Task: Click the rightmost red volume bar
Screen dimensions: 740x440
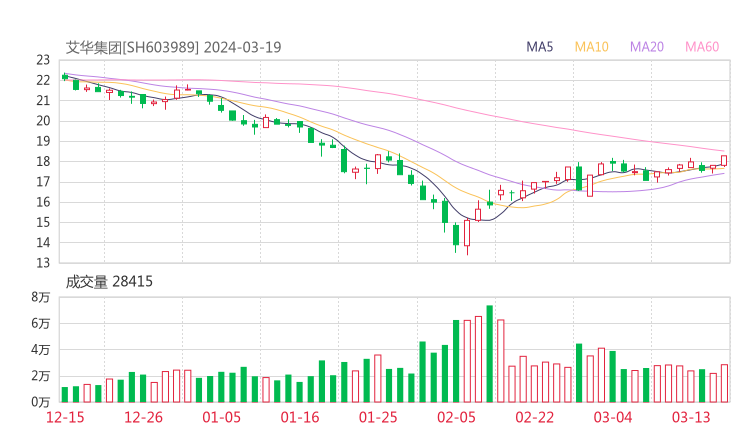Action: pyautogui.click(x=724, y=383)
